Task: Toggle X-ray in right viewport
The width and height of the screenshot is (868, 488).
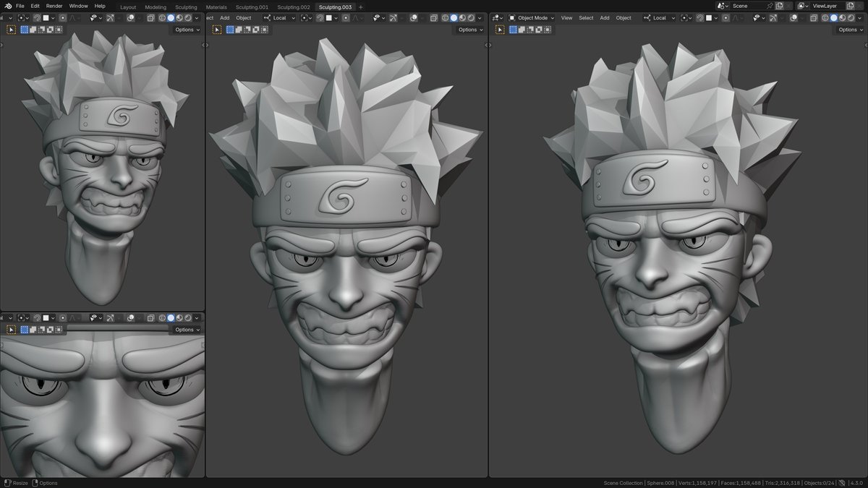Action: pos(813,18)
